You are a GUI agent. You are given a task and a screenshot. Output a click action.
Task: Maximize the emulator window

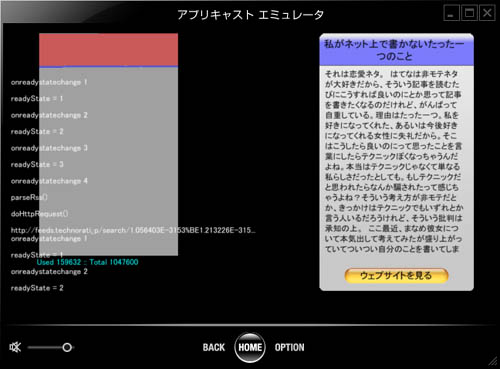[x=469, y=13]
